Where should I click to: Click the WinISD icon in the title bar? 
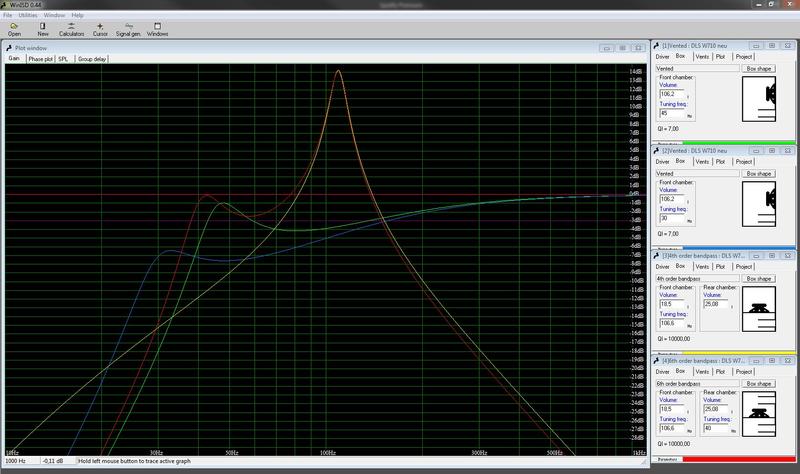pyautogui.click(x=4, y=5)
